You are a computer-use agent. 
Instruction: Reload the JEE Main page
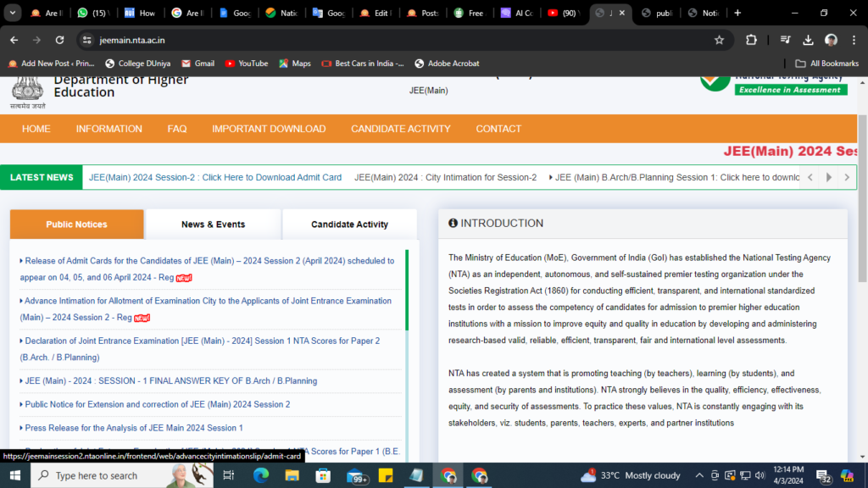tap(59, 40)
